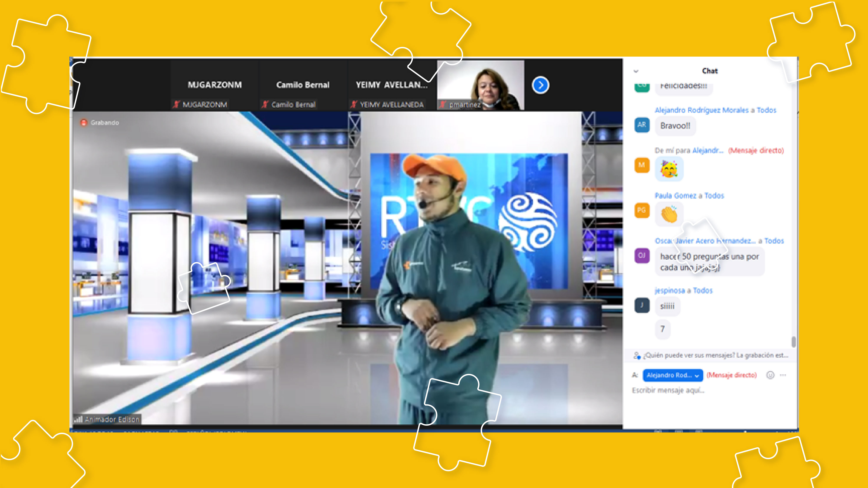Click the AR avatar of Alejandro Rodríguez
The image size is (868, 488).
[x=642, y=125]
